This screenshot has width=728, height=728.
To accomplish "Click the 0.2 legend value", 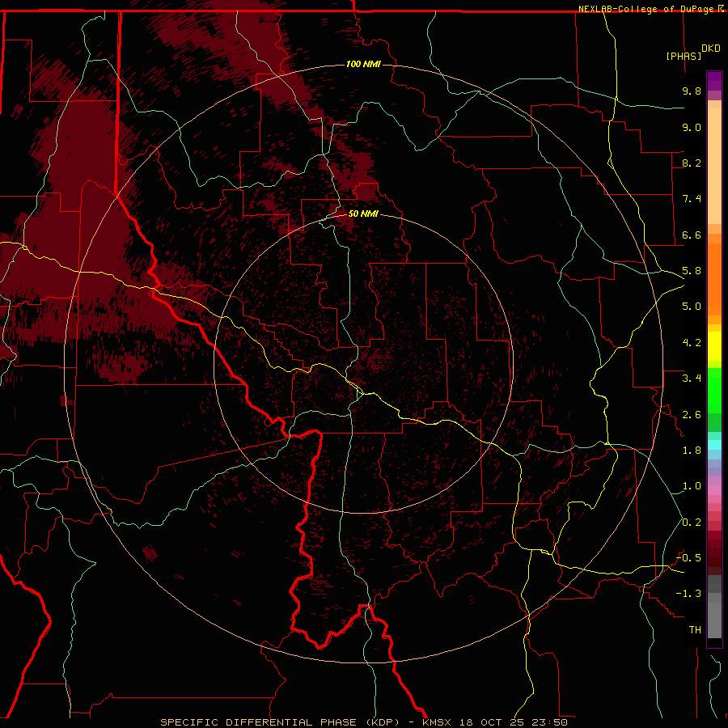I will click(x=692, y=523).
